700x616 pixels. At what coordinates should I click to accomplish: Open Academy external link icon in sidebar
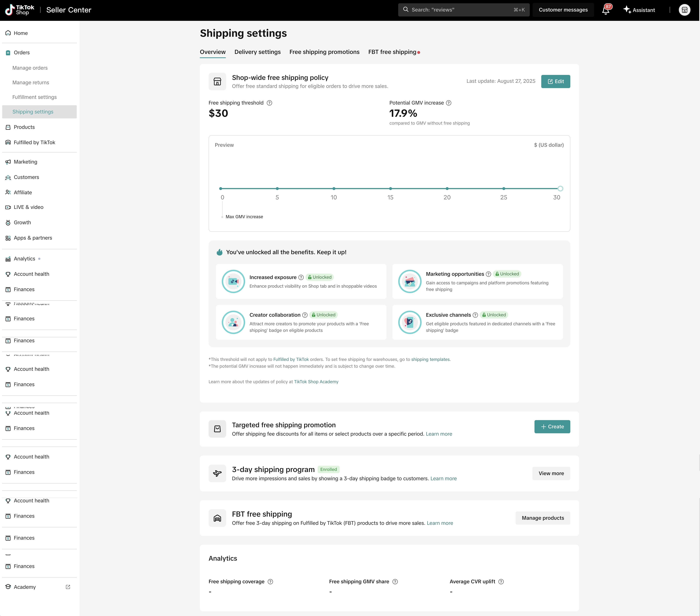pyautogui.click(x=68, y=587)
